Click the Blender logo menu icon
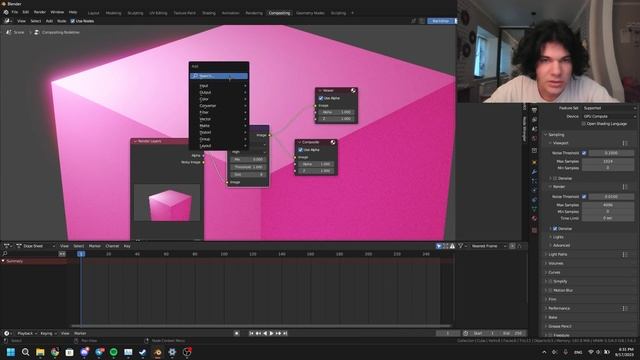The width and height of the screenshot is (640, 360). (x=6, y=12)
